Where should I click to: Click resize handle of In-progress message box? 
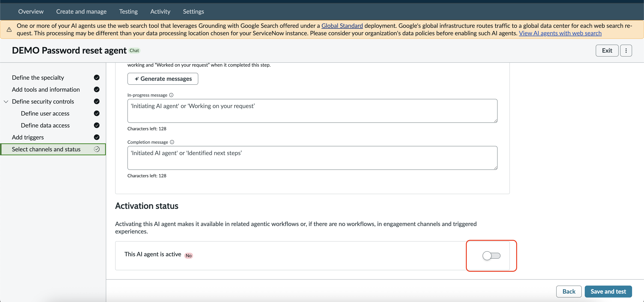tap(495, 121)
